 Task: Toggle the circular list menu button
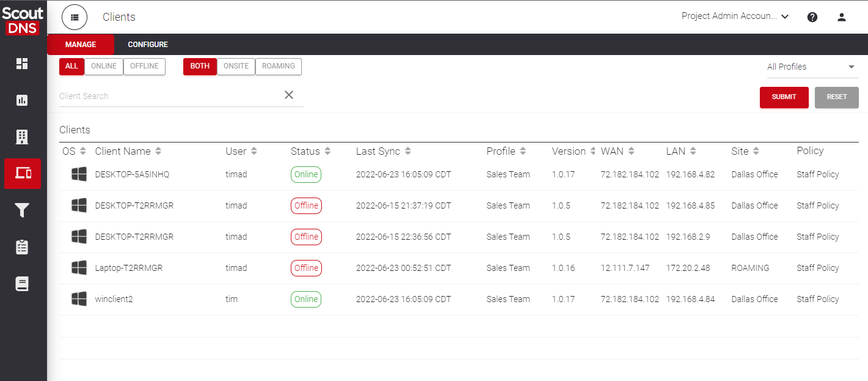(x=75, y=17)
